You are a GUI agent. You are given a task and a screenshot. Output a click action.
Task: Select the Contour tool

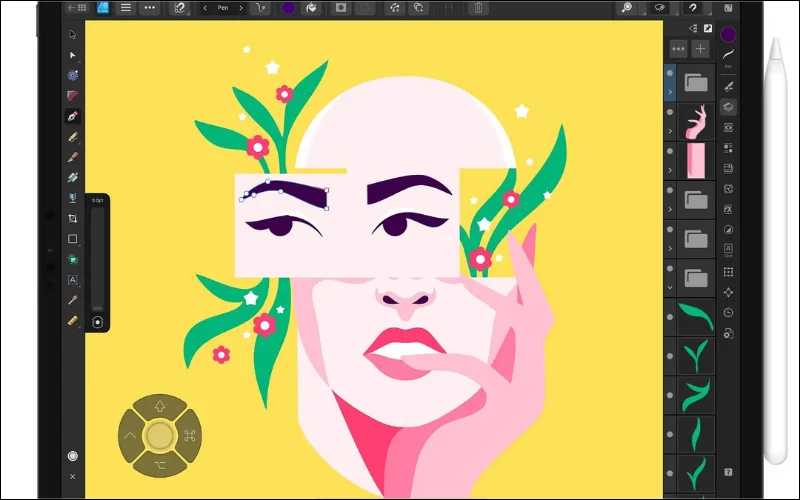click(72, 76)
